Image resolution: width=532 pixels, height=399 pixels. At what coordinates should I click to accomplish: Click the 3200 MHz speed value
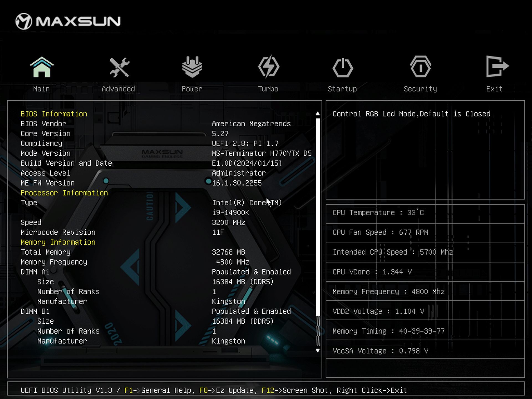tap(228, 222)
